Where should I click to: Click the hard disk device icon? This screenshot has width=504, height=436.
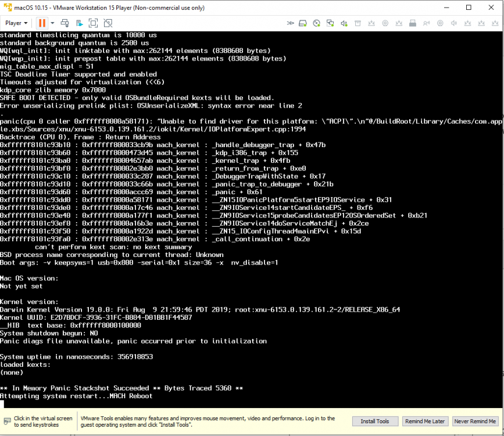coord(303,23)
